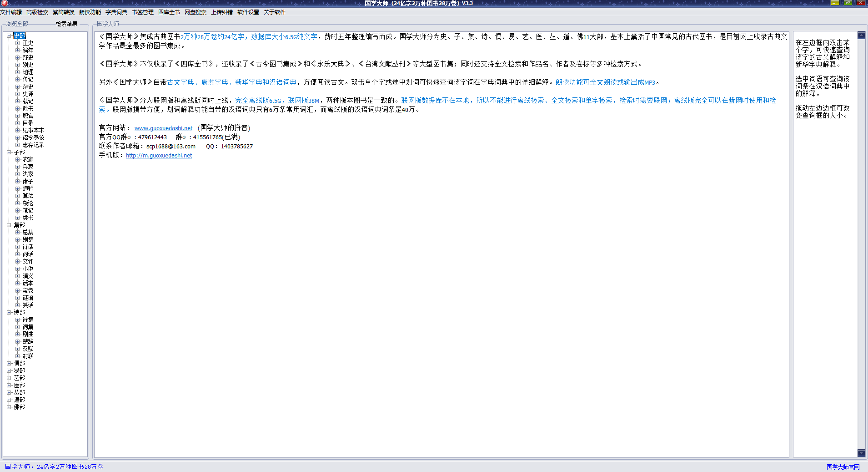The width and height of the screenshot is (868, 472).
Task: Click the maximize window button
Action: (x=848, y=3)
